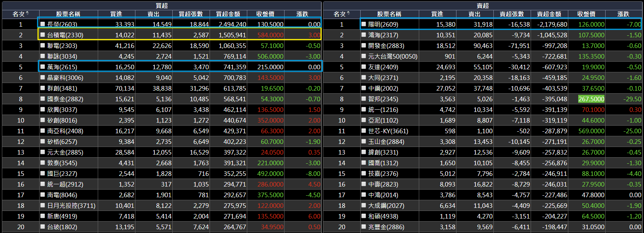Open stock name 統一超(2912)
Image resolution: width=644 pixels, height=233 pixels.
65,184
